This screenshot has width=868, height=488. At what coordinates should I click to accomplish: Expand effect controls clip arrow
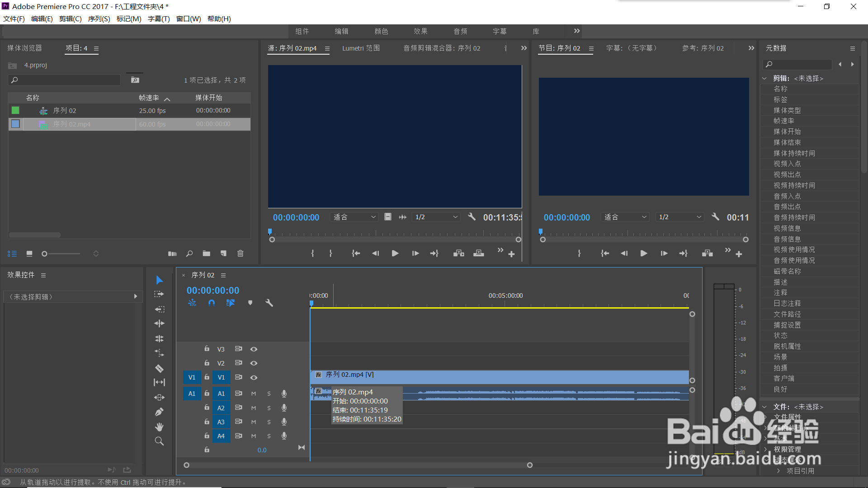click(136, 297)
